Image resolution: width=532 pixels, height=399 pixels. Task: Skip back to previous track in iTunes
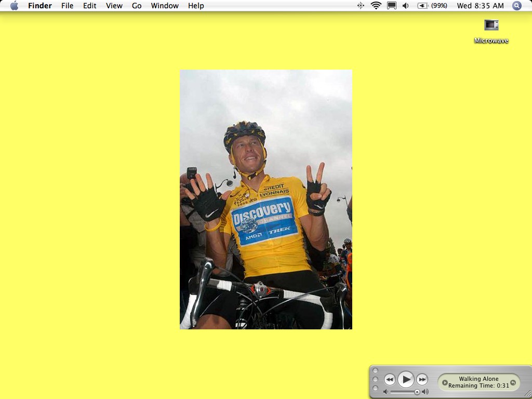pyautogui.click(x=390, y=379)
